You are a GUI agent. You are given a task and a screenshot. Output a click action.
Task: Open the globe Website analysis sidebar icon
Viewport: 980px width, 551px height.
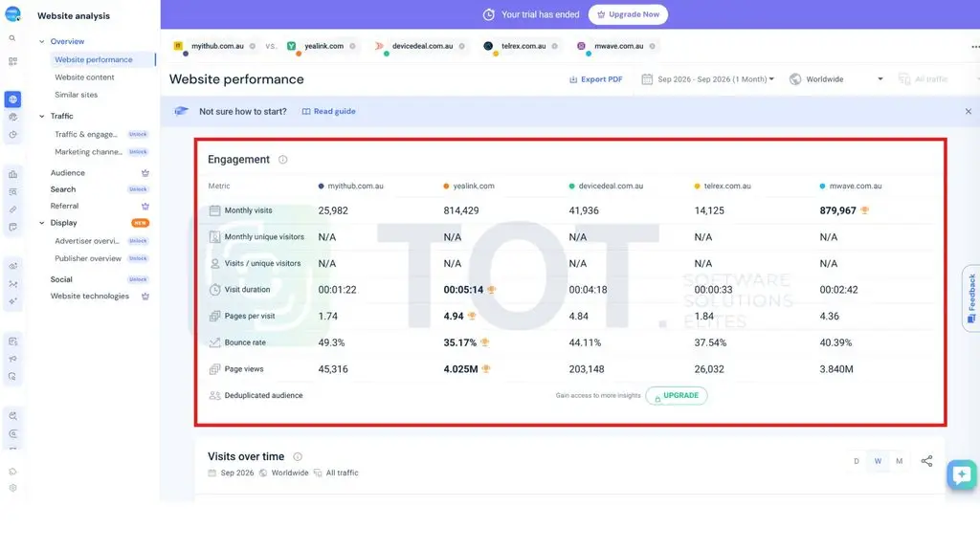(x=12, y=99)
